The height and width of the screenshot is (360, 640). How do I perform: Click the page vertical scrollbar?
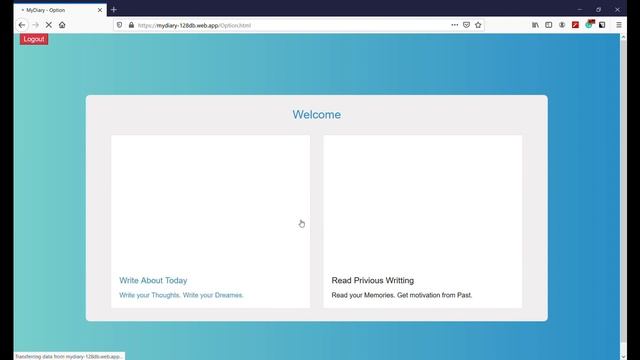623,191
